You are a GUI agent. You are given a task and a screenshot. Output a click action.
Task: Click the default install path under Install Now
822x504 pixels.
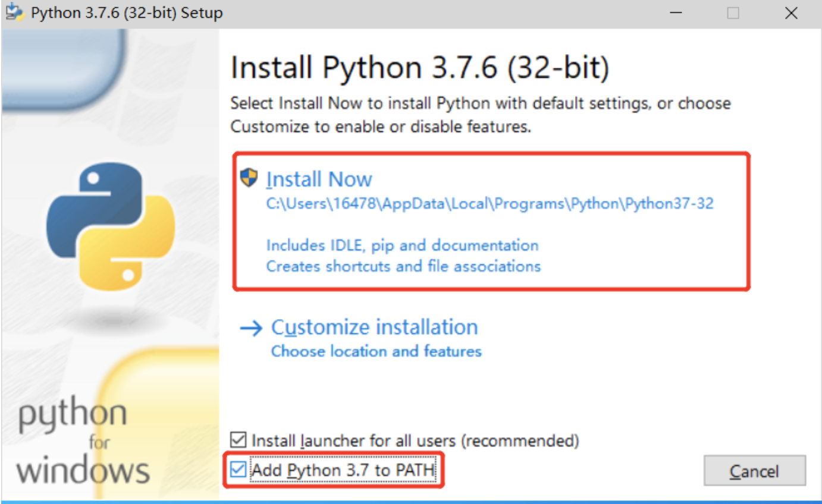coord(490,204)
